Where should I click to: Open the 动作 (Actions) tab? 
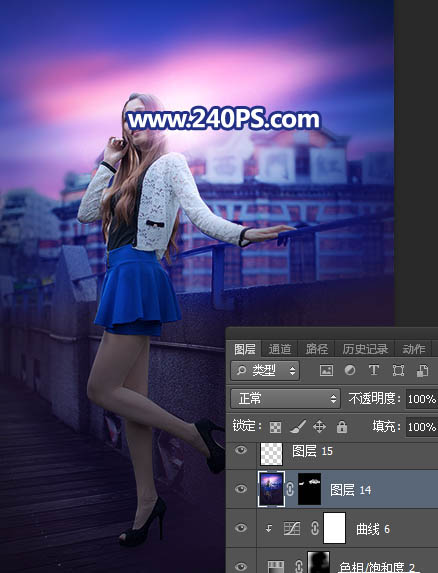(x=414, y=349)
